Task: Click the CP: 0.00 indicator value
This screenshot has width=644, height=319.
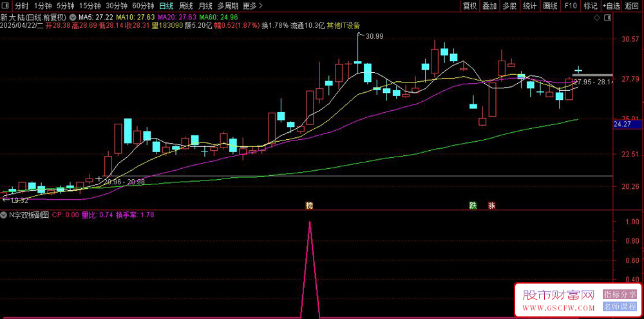Action: [x=66, y=215]
